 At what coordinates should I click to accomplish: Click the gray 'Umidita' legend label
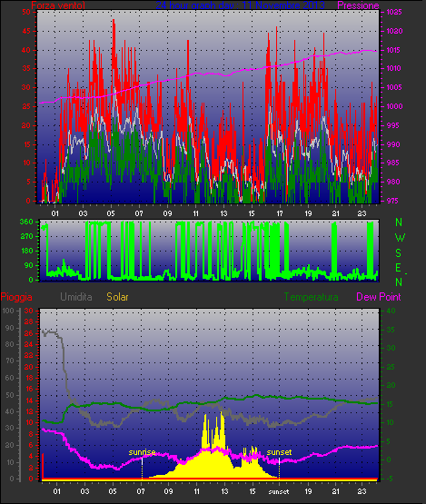(76, 297)
